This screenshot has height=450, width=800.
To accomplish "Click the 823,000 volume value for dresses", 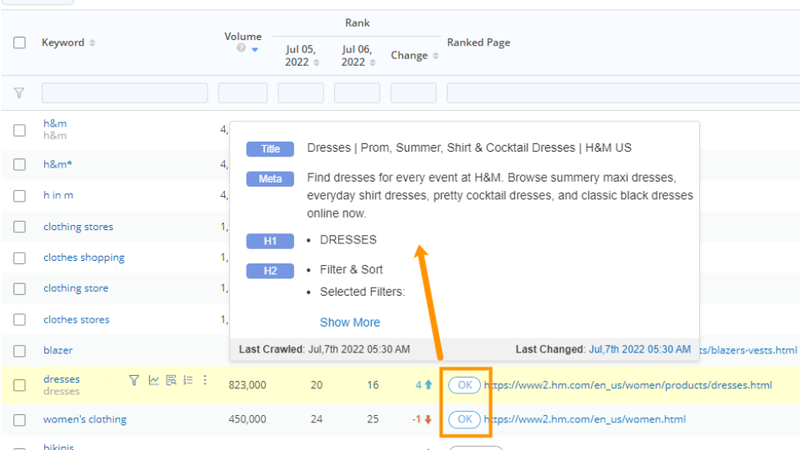I will point(247,385).
